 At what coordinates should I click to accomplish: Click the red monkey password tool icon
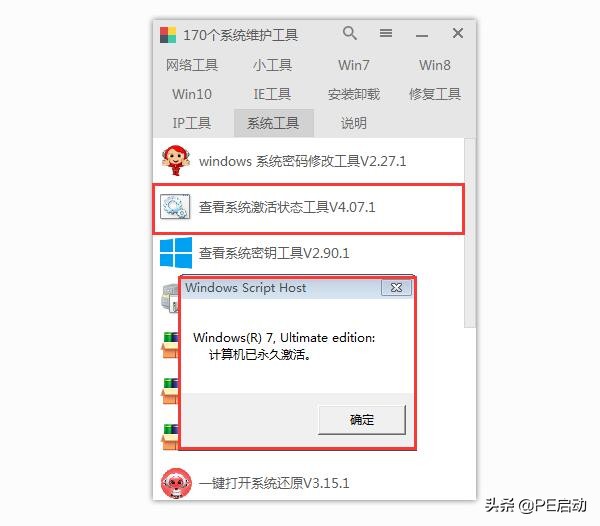coord(176,161)
